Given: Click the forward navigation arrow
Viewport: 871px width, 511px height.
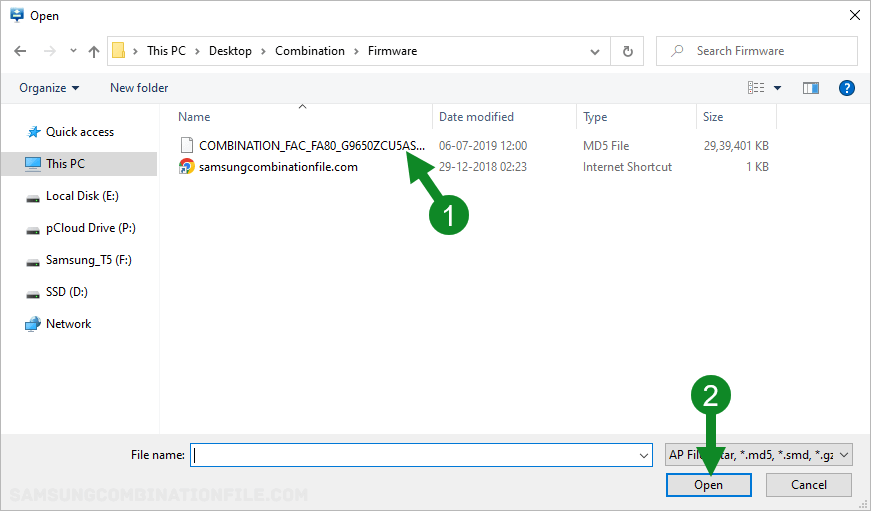Looking at the screenshot, I should tap(50, 51).
